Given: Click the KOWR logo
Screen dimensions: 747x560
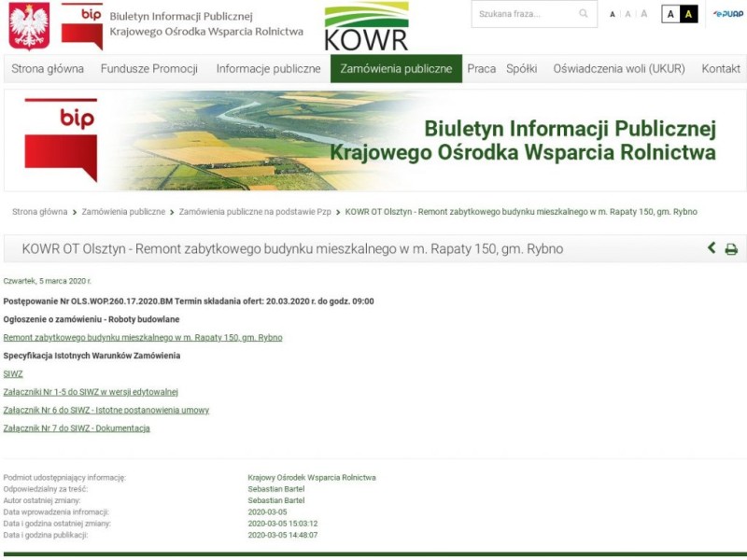Looking at the screenshot, I should click(366, 27).
